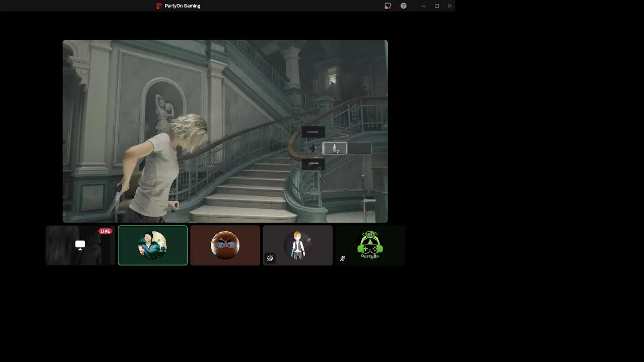Click the deafened icon on the white-jacket avatar tile
644x362 pixels.
pos(270,258)
